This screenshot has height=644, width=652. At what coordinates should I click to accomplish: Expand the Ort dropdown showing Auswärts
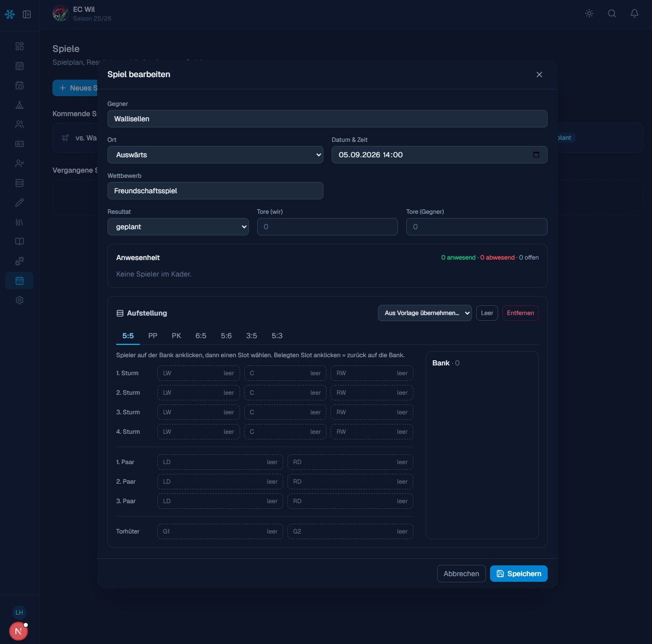[x=215, y=155]
